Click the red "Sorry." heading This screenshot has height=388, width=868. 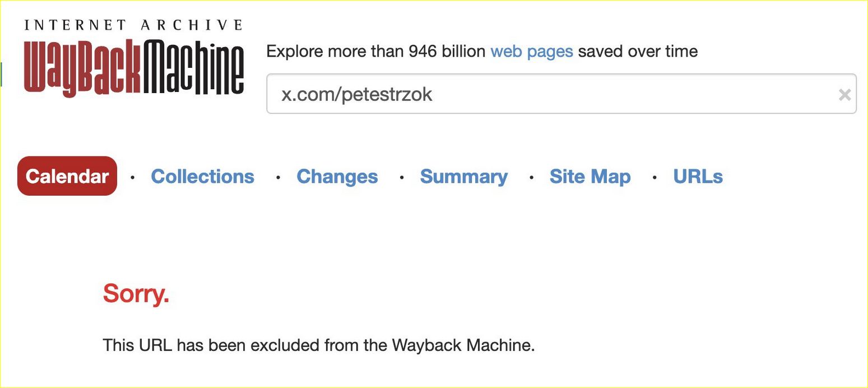click(x=136, y=293)
